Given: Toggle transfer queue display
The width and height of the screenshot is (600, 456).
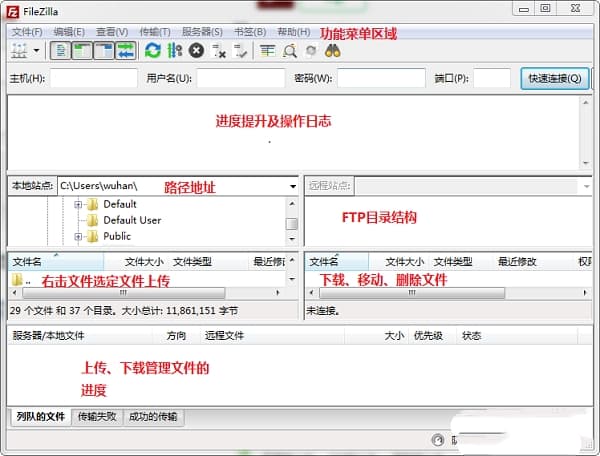Looking at the screenshot, I should pos(126,51).
